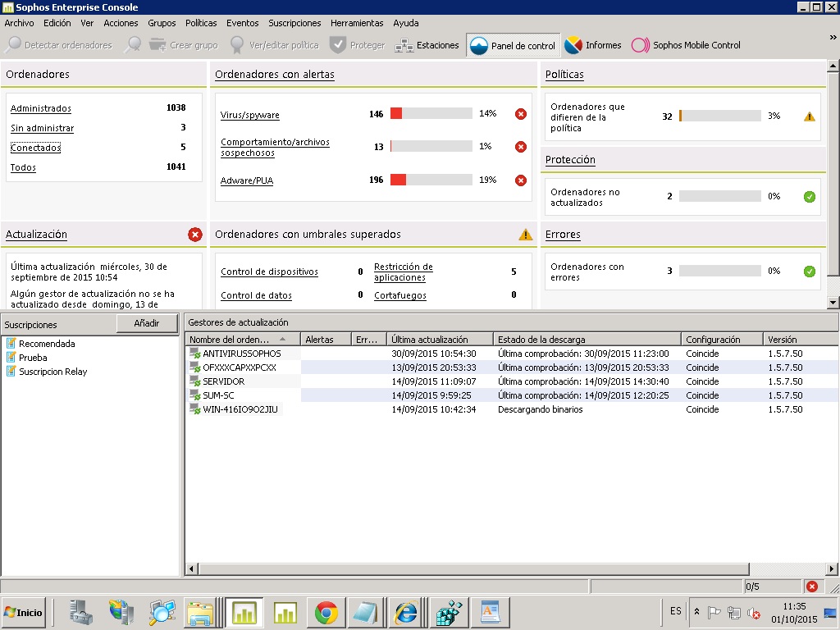Screen dimensions: 840x630
Task: Select the Panel de control toolbar button
Action: 513,46
